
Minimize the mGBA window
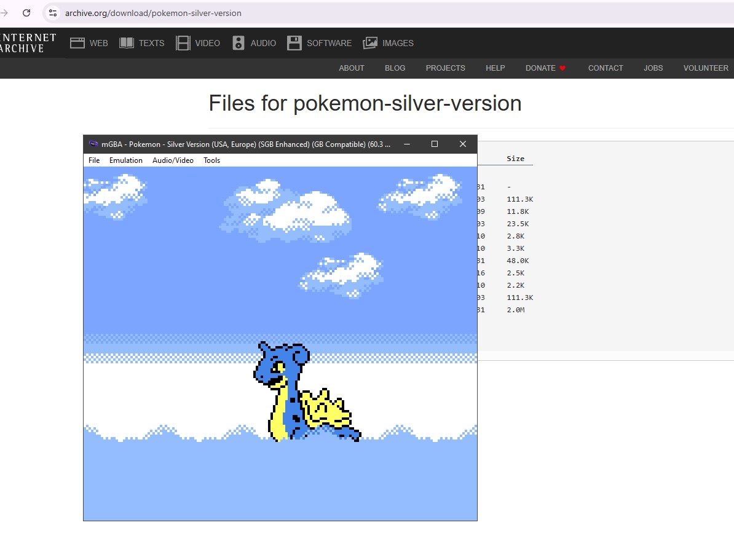pyautogui.click(x=407, y=144)
